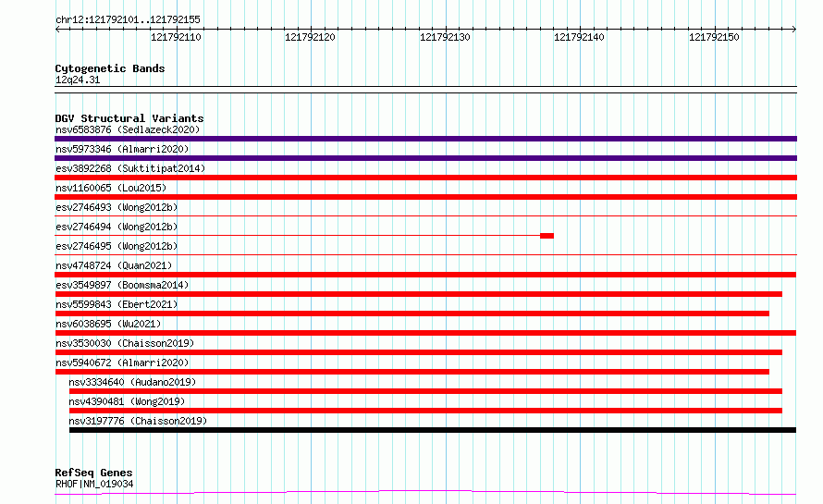Click the 121792110 ruler coordinate
This screenshot has height=504, width=823.
point(176,37)
